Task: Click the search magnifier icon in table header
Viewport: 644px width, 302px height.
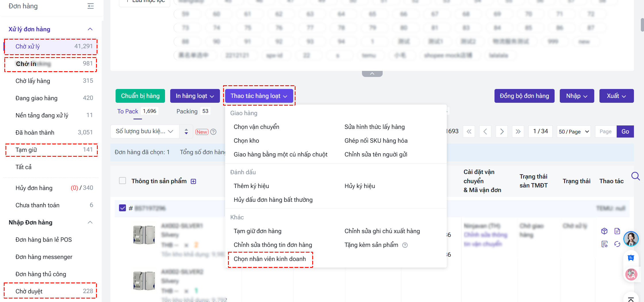Action: (x=635, y=176)
